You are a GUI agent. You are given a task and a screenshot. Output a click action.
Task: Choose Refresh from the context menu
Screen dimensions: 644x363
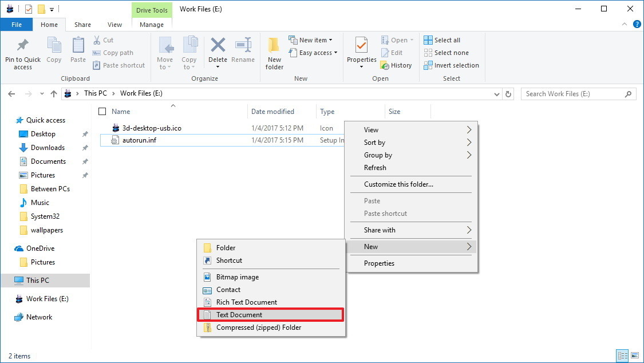point(376,167)
